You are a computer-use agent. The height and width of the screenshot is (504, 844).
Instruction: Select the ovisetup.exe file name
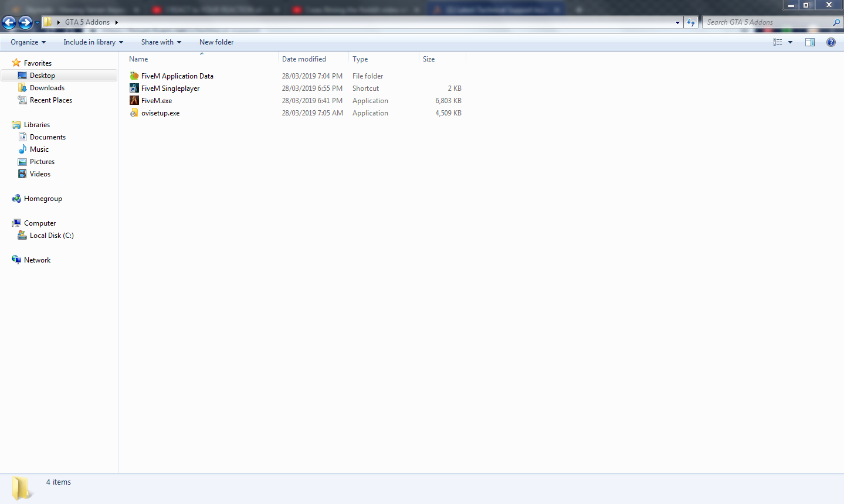click(x=160, y=113)
